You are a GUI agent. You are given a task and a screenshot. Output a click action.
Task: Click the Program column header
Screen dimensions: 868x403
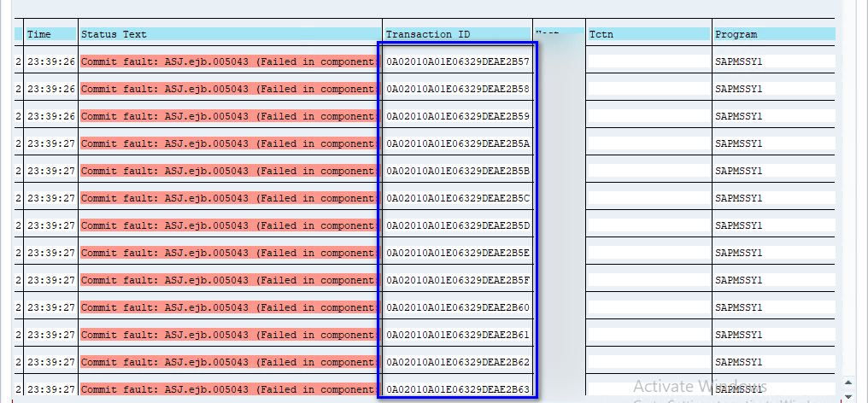click(x=736, y=34)
